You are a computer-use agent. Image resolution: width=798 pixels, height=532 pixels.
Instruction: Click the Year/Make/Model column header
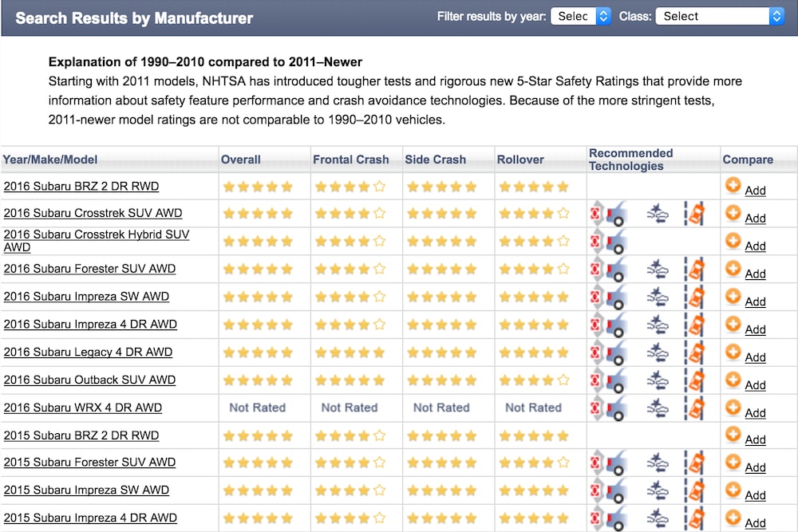(x=49, y=160)
